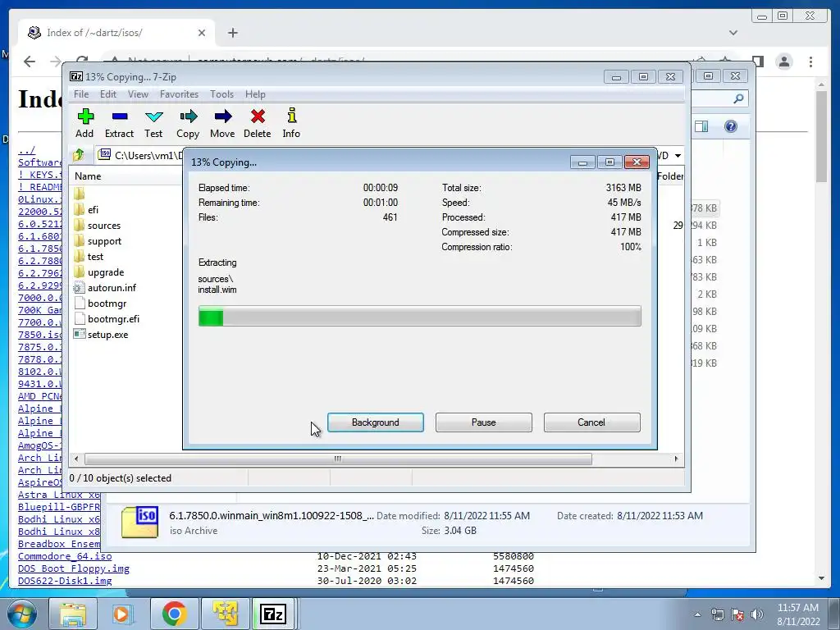Go up one folder level in 7-Zip
The height and width of the screenshot is (630, 840).
tap(79, 155)
